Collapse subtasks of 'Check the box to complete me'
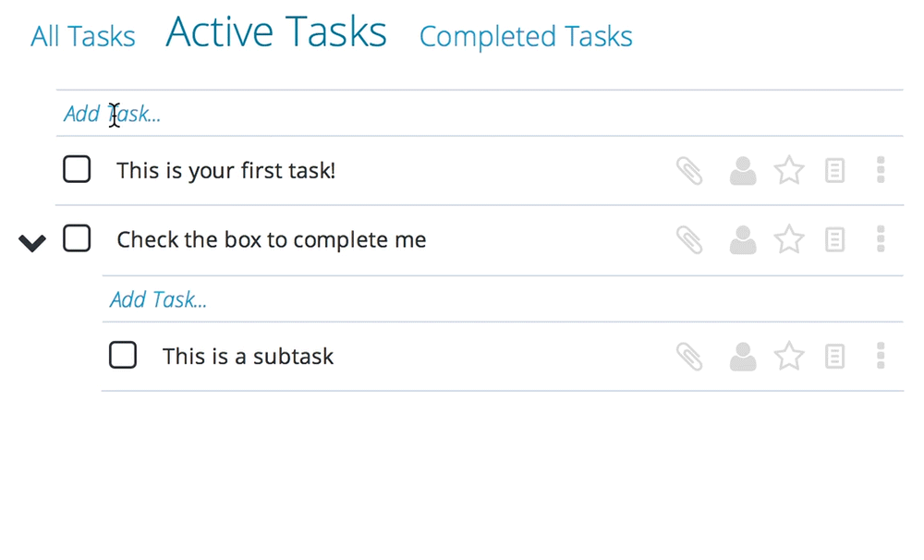The width and height of the screenshot is (924, 560). coord(31,242)
